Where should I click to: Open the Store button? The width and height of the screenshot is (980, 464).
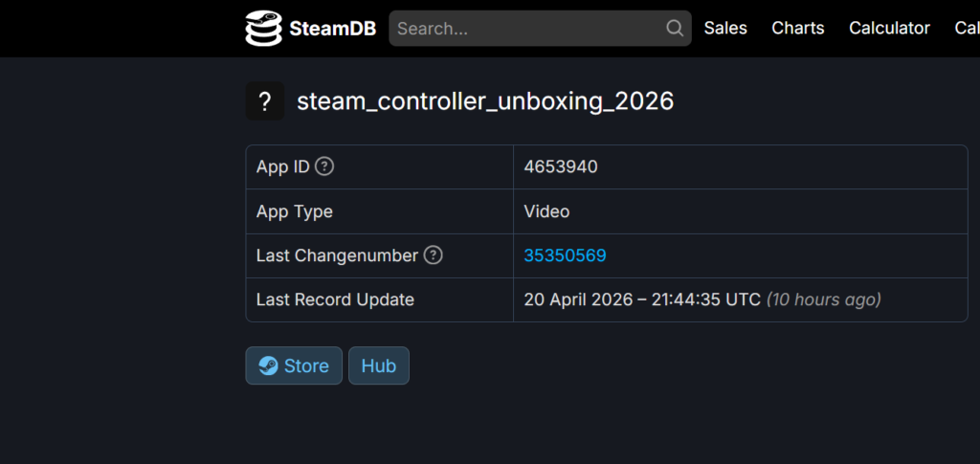coord(294,365)
